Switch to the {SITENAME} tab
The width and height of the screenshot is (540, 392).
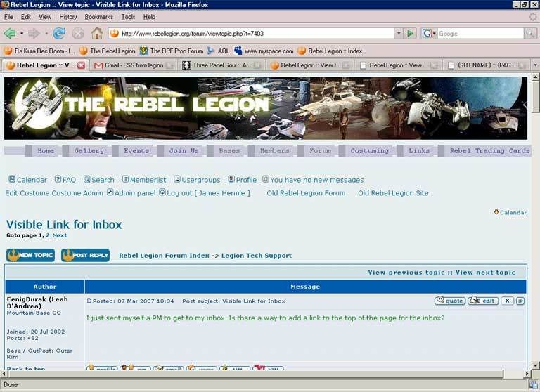tap(488, 65)
